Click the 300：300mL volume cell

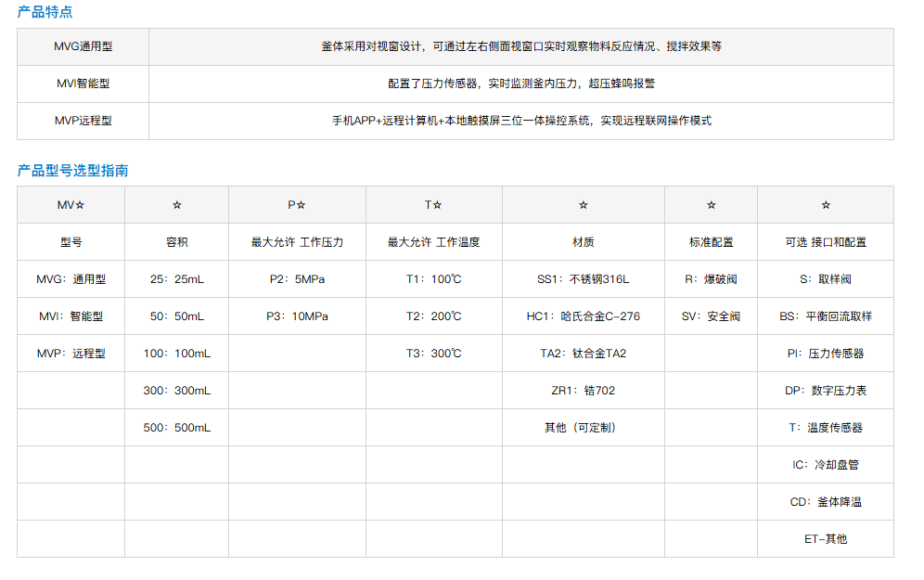pyautogui.click(x=177, y=391)
